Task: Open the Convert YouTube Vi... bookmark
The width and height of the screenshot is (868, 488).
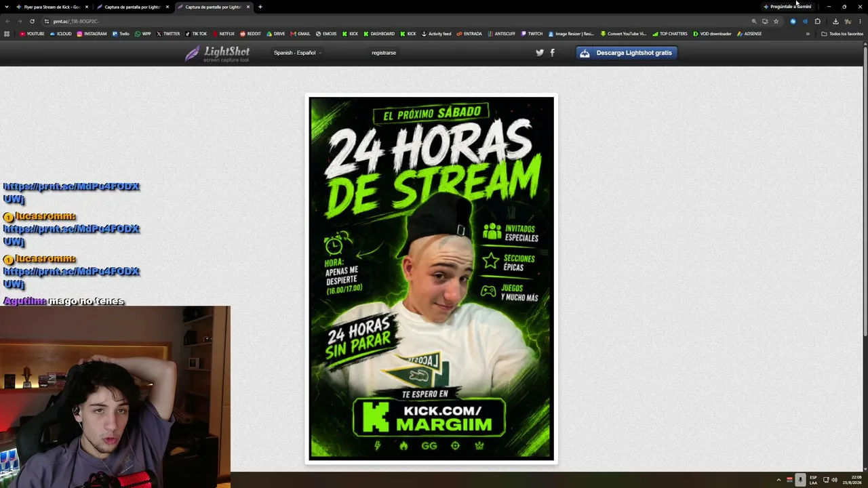Action: (x=623, y=34)
